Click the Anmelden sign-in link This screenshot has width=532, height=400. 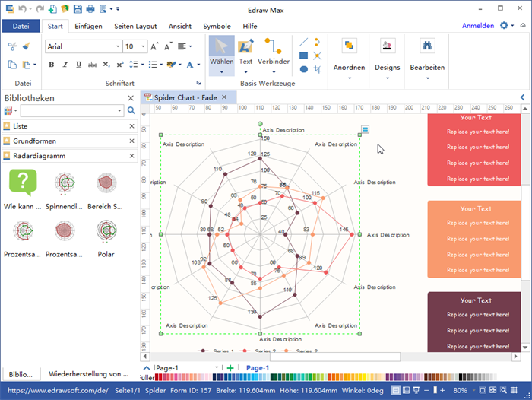click(478, 26)
